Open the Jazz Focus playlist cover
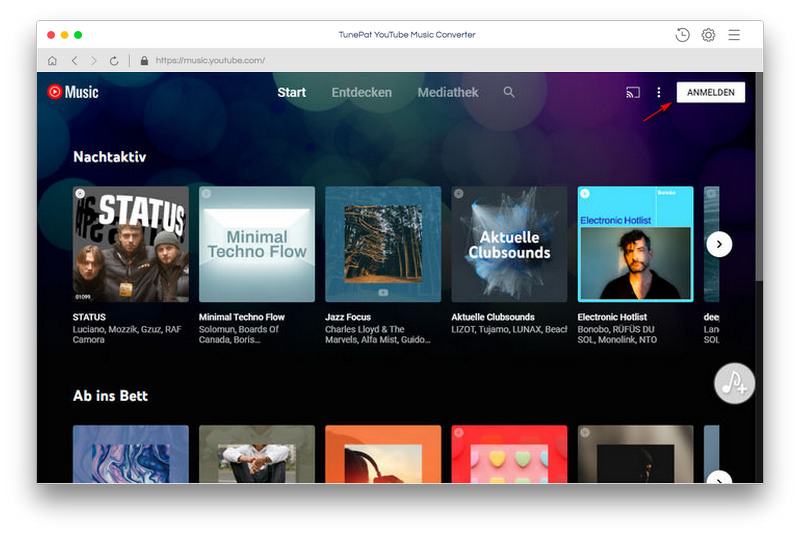This screenshot has width=800, height=536. (383, 244)
